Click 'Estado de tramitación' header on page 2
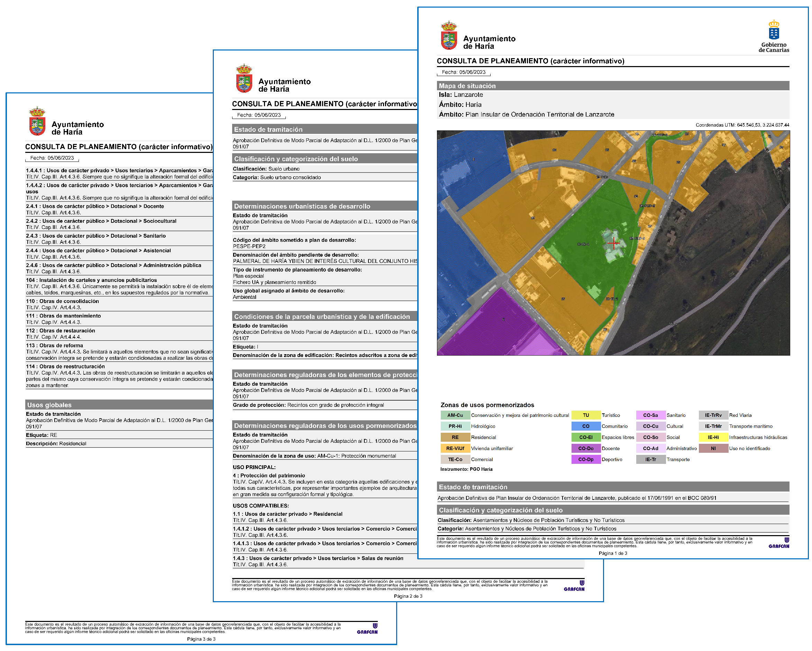 (268, 129)
